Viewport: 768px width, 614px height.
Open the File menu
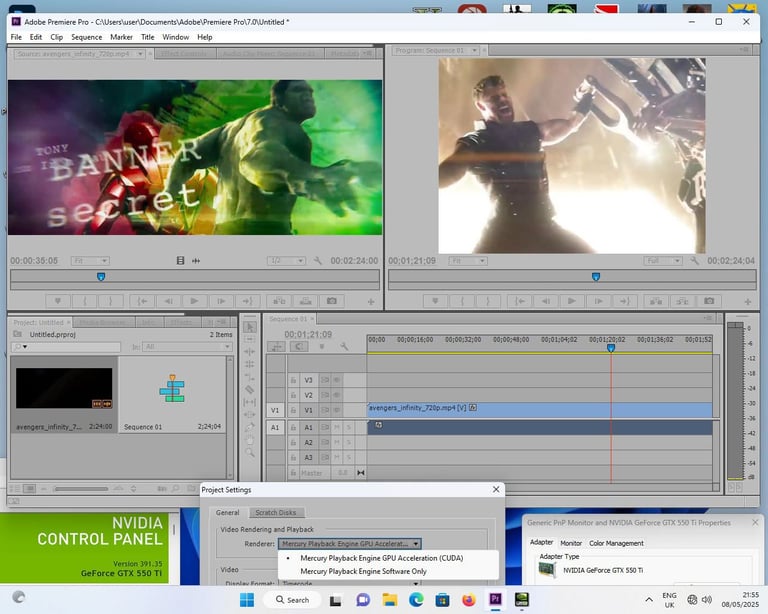16,37
